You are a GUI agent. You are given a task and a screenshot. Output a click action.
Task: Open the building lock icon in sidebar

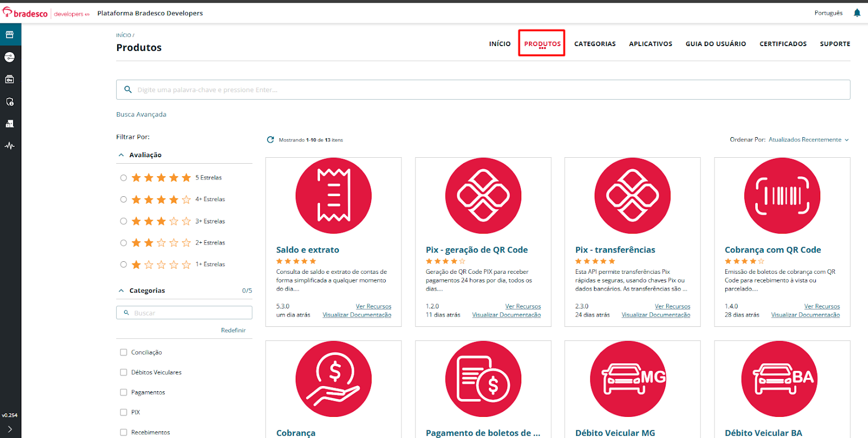tap(10, 124)
